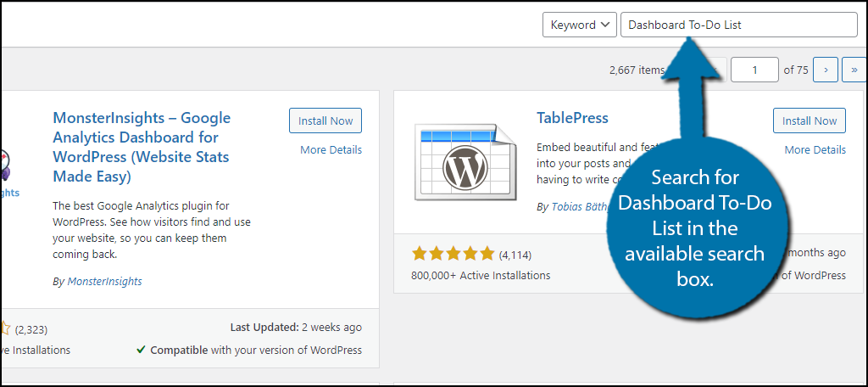Click the MonsterInsights 'Compatible with your version' text

coord(249,351)
